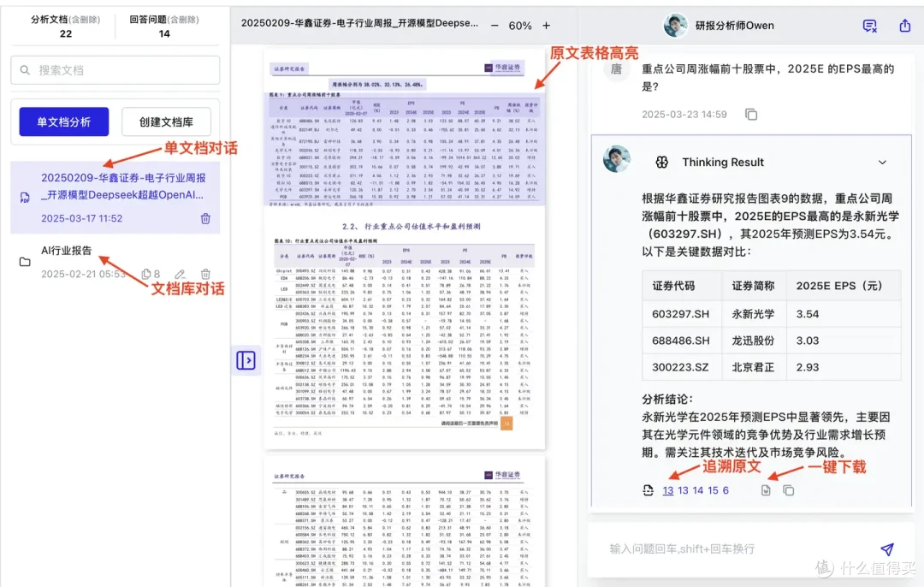
Task: Click the 华鑫证券 logo on second report page
Action: click(503, 475)
